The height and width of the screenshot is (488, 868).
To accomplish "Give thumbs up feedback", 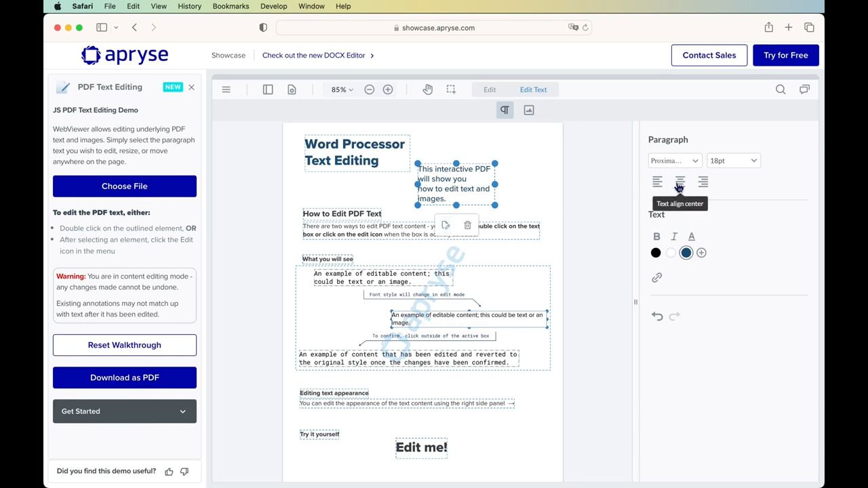I will [x=169, y=471].
